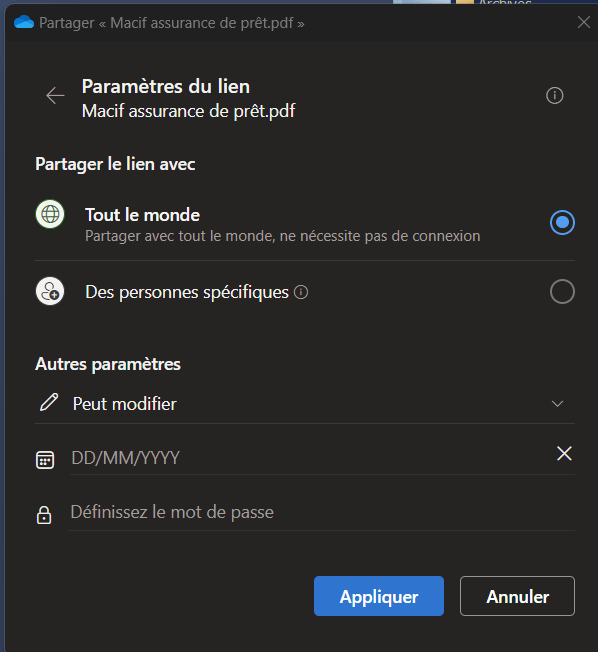598x652 pixels.
Task: Click the Définissez le mot de passe field
Action: tap(321, 513)
